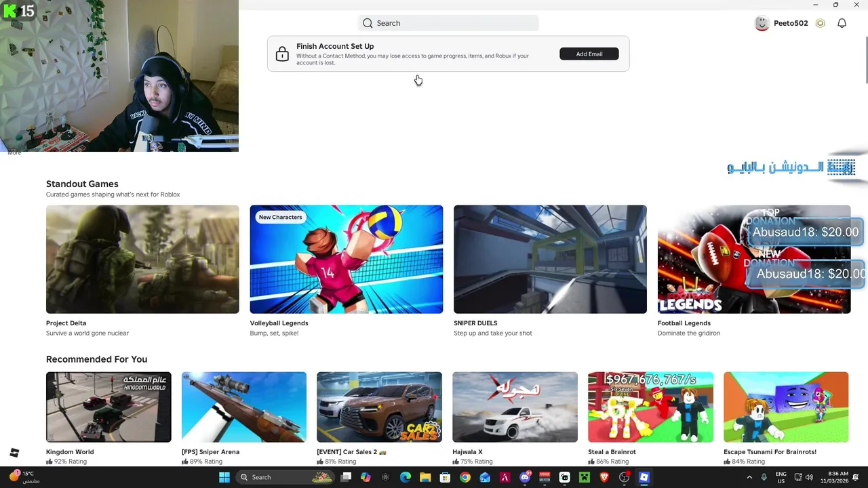
Task: Click the Roblox search field
Action: (x=448, y=23)
